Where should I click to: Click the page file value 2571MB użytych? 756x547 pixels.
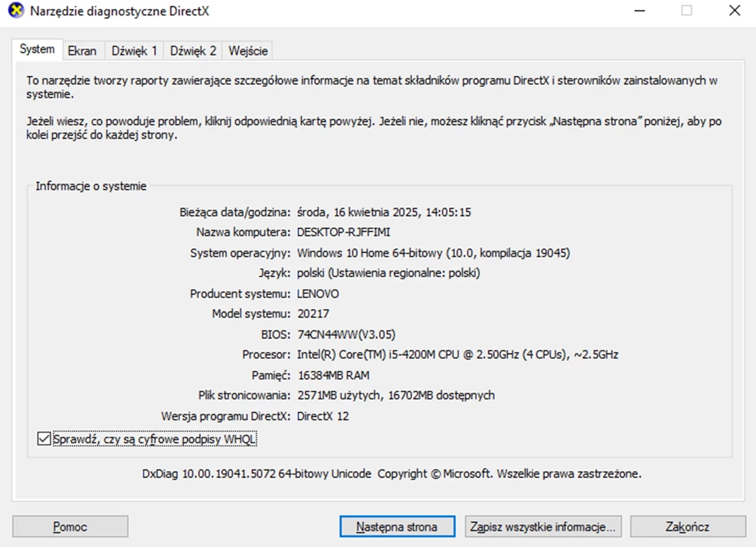click(x=396, y=395)
